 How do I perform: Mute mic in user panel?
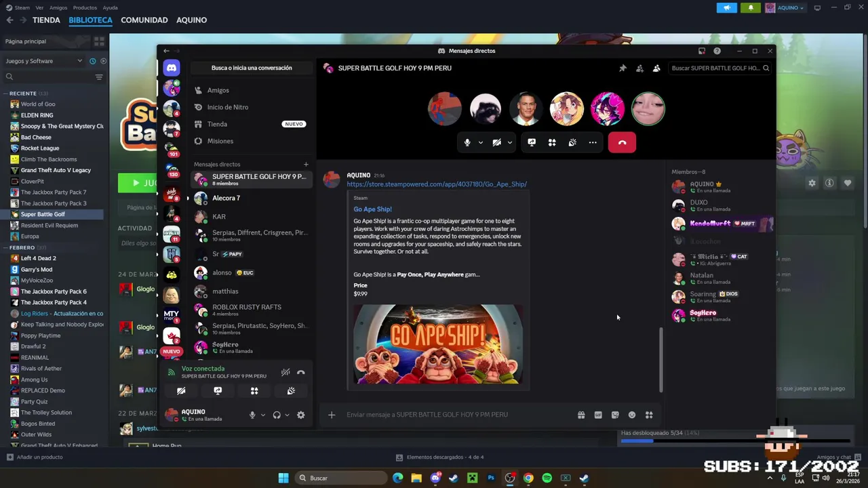tap(252, 415)
